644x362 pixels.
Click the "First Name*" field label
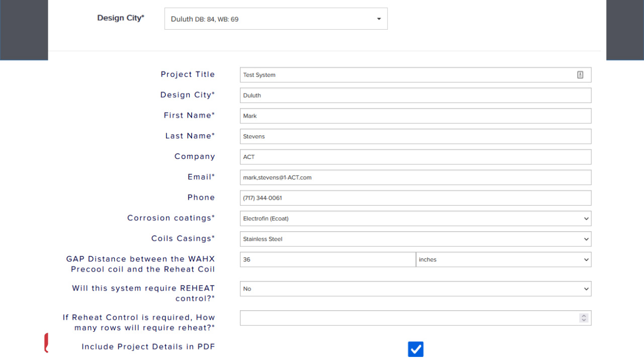pos(189,115)
